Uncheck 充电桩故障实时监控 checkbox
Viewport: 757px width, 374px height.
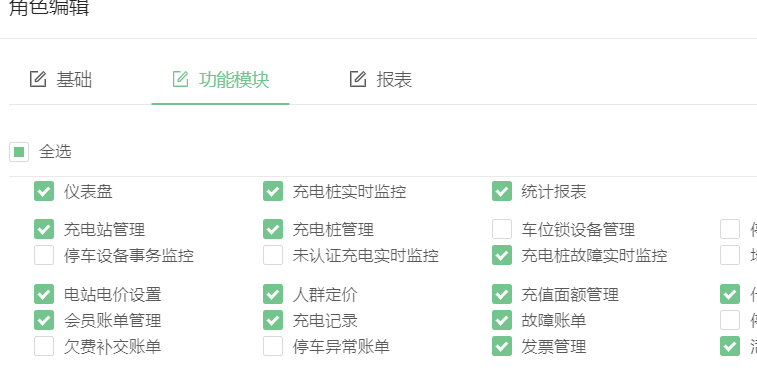tap(502, 255)
